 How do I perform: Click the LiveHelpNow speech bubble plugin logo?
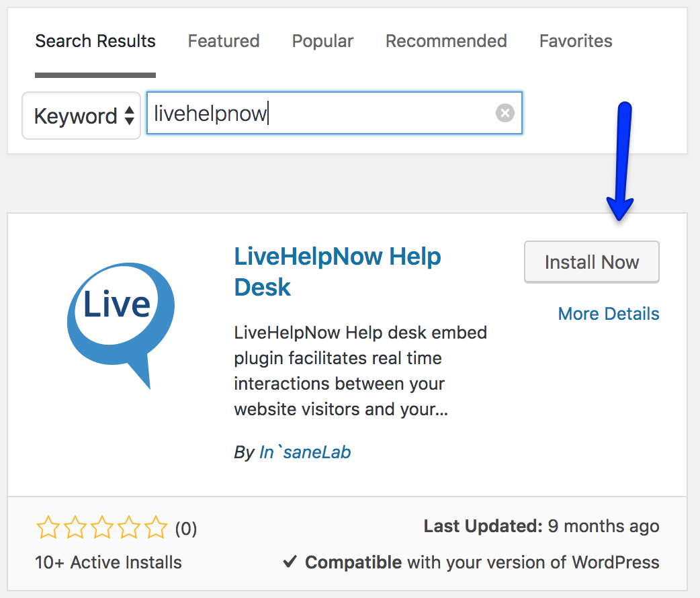click(x=120, y=326)
